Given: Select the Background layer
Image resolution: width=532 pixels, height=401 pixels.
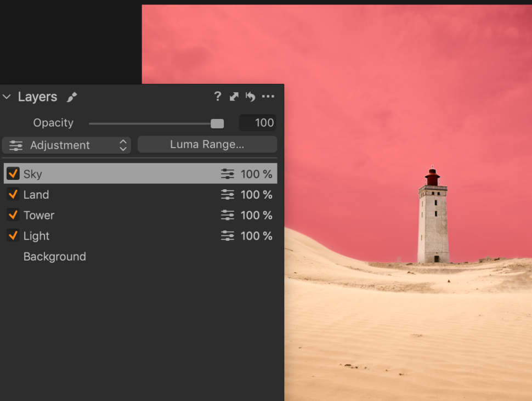Looking at the screenshot, I should pyautogui.click(x=54, y=256).
